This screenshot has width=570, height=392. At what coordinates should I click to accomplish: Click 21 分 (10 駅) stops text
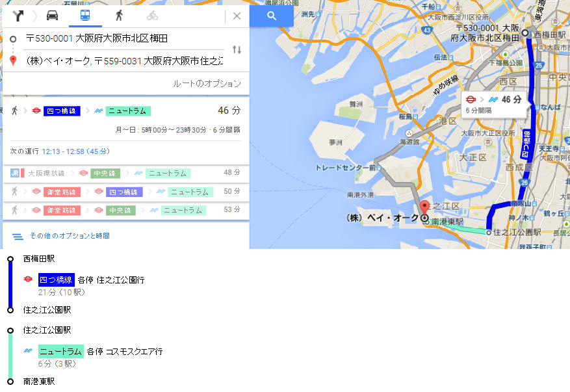tap(62, 292)
